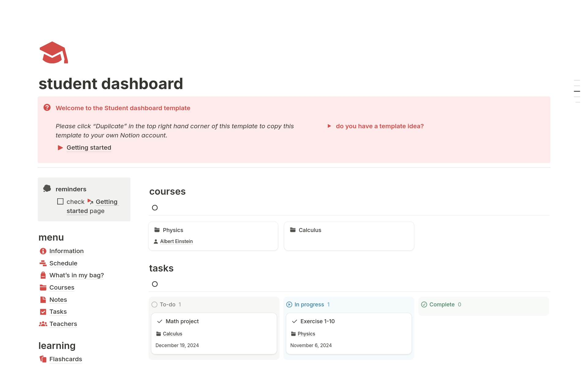Toggle the check Getting started page checkbox
The image size is (588, 367).
(60, 201)
